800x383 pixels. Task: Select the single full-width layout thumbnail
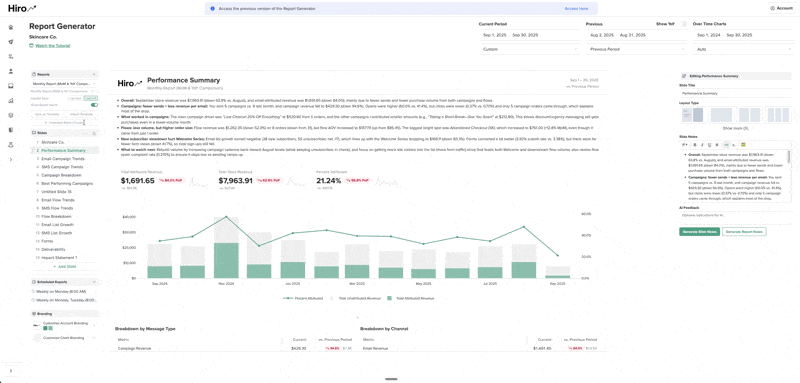tap(721, 115)
